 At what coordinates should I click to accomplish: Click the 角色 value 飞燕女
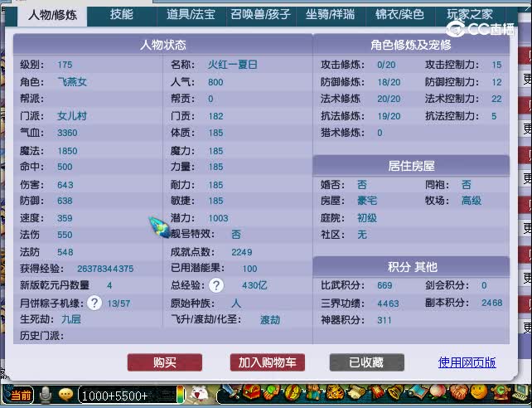72,82
